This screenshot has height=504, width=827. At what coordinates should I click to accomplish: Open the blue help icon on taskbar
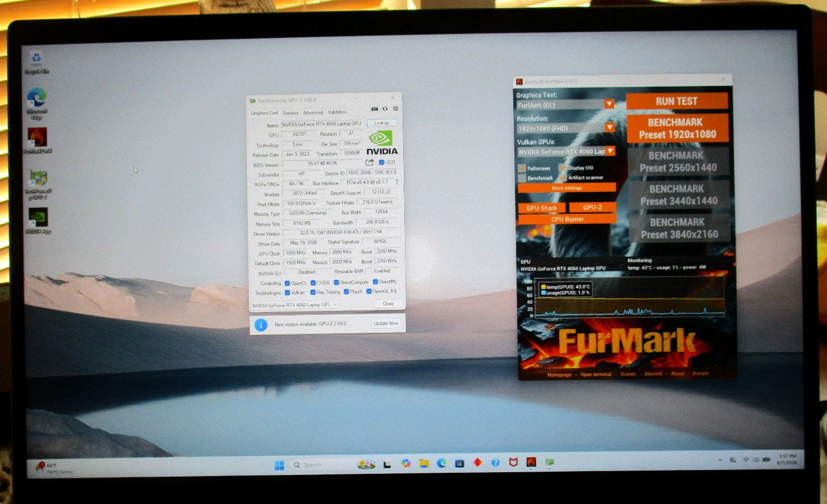pyautogui.click(x=496, y=463)
